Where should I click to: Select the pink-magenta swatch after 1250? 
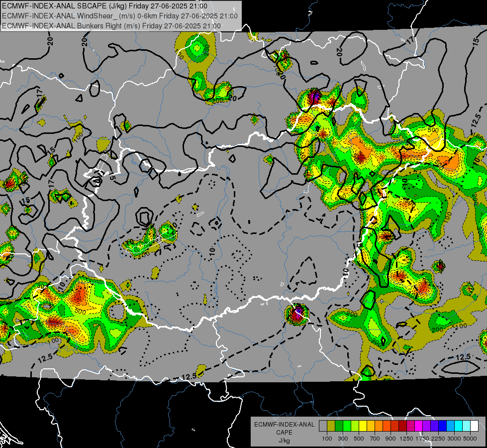[410, 426]
